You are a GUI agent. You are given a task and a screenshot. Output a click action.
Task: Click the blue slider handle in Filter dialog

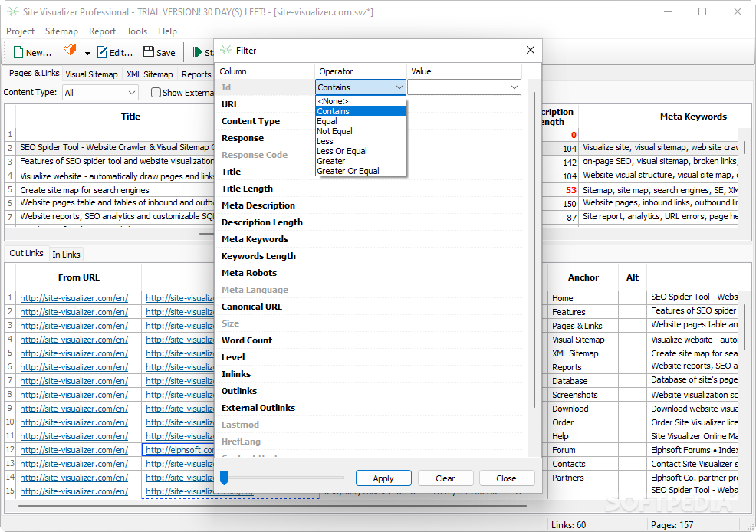224,478
